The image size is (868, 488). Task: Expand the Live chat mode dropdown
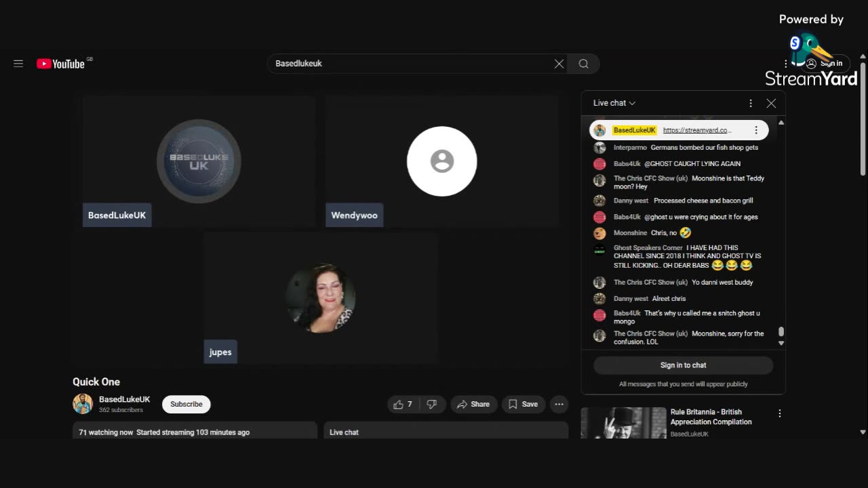614,103
